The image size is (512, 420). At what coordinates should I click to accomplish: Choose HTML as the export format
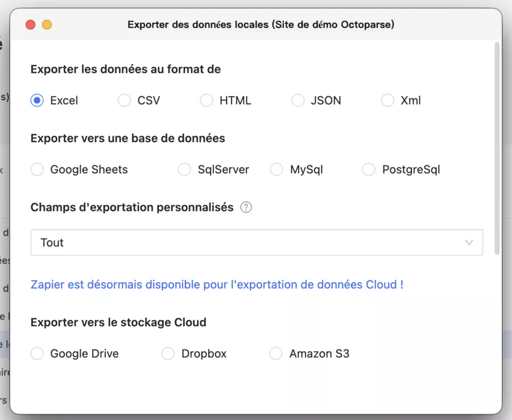pyautogui.click(x=207, y=100)
